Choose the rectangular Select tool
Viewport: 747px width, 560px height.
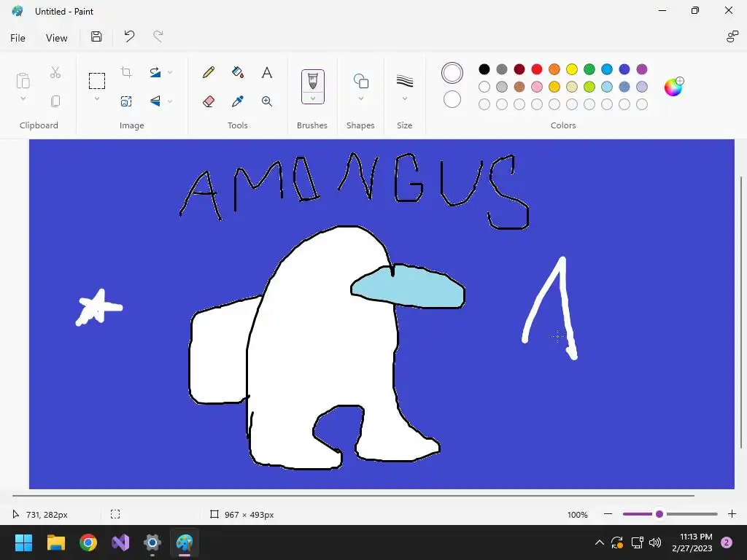tap(97, 81)
